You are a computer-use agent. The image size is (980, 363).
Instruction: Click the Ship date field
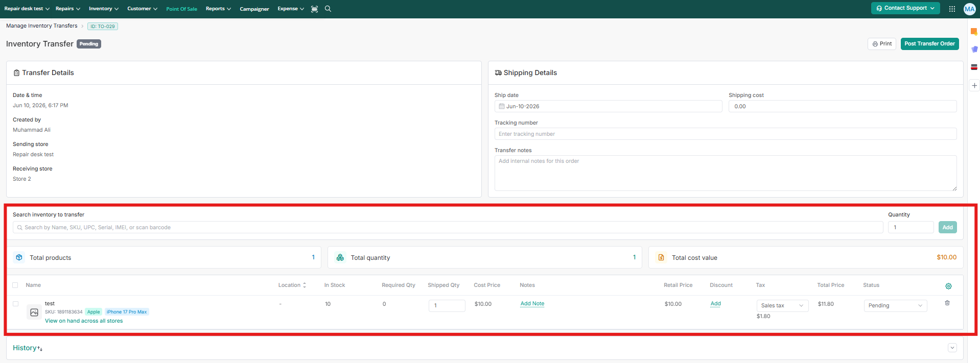[608, 106]
